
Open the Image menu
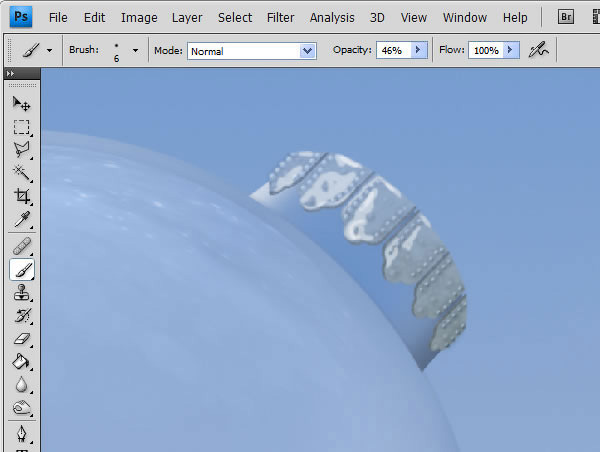click(x=139, y=18)
